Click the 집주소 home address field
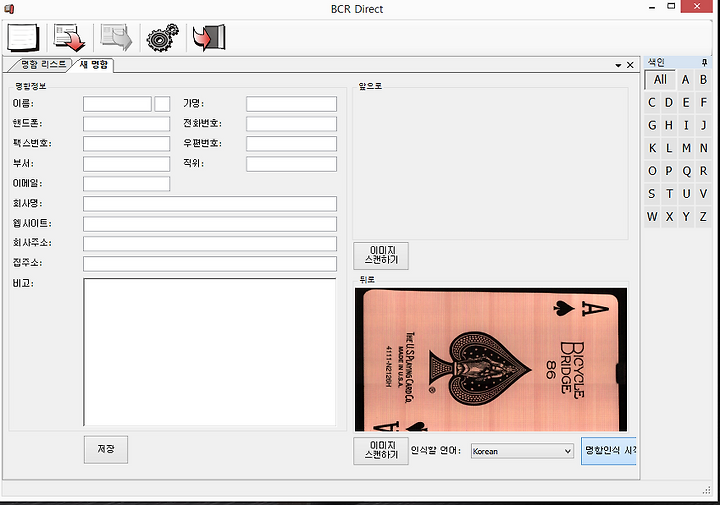This screenshot has height=505, width=720. [x=210, y=264]
